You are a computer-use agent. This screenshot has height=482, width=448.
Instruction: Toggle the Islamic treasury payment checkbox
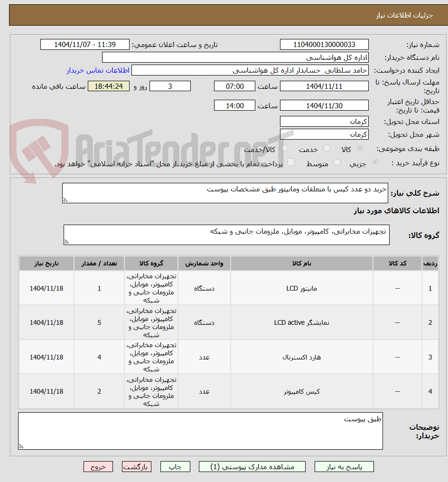pyautogui.click(x=290, y=162)
